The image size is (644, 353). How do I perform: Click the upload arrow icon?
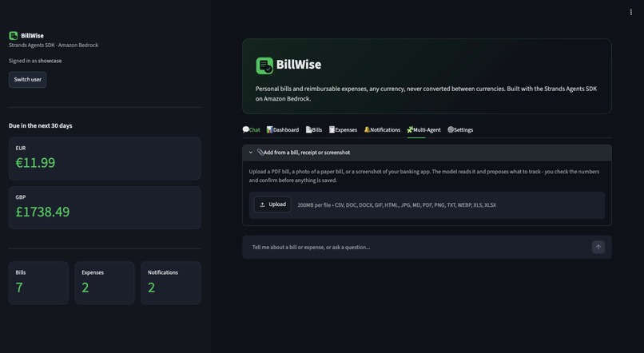(262, 204)
